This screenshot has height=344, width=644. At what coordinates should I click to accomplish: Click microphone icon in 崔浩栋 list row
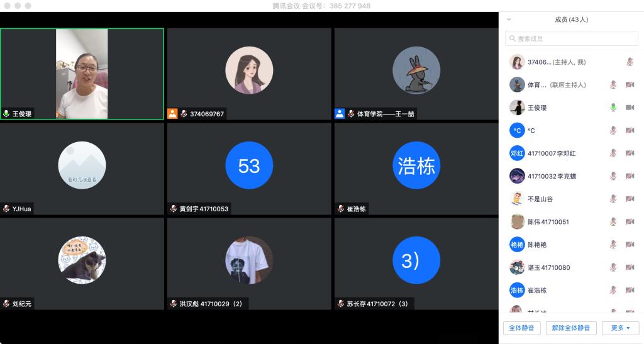point(613,290)
